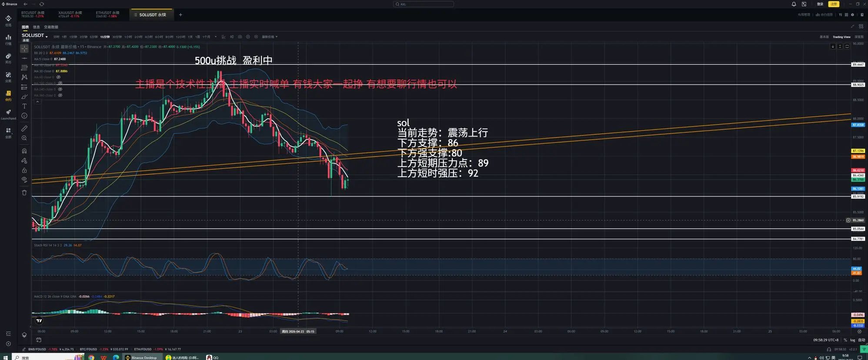Switch chart to 深度图 view

pyautogui.click(x=859, y=37)
